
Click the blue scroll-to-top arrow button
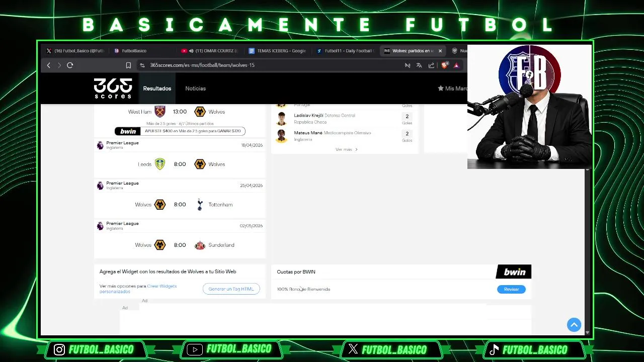574,325
